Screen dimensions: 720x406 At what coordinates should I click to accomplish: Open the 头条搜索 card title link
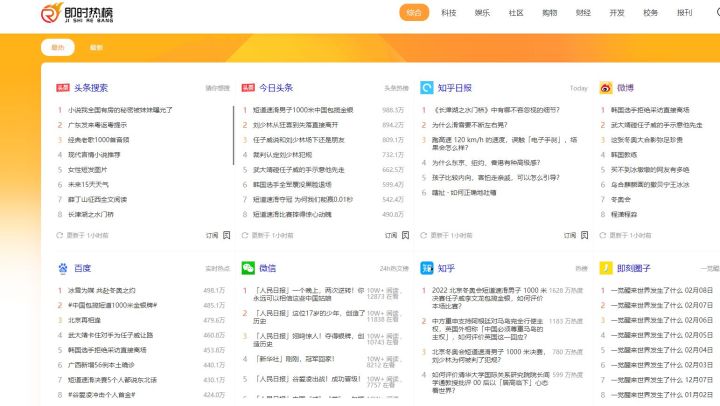pyautogui.click(x=91, y=88)
